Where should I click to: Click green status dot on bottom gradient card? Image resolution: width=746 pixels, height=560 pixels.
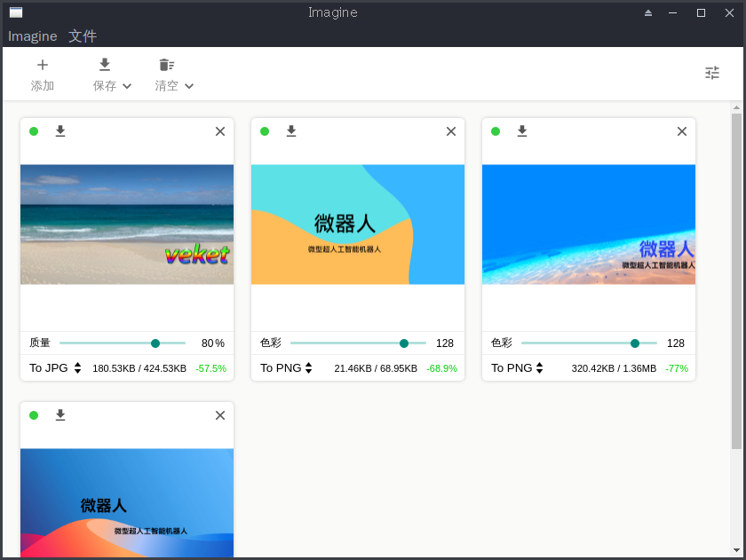click(34, 415)
